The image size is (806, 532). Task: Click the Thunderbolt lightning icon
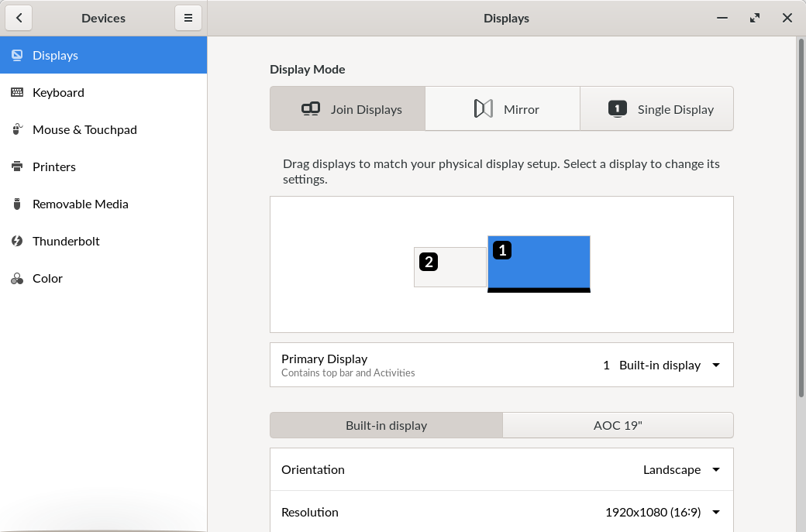point(17,241)
